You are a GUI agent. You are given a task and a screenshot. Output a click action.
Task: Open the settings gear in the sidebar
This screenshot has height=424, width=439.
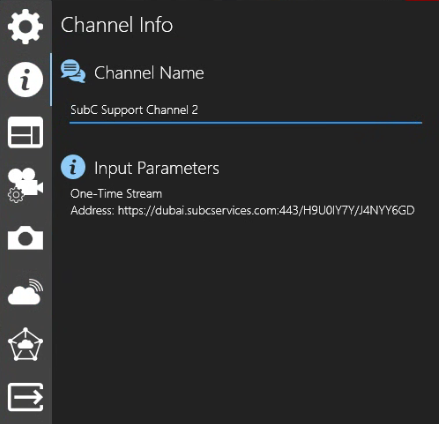click(x=25, y=26)
